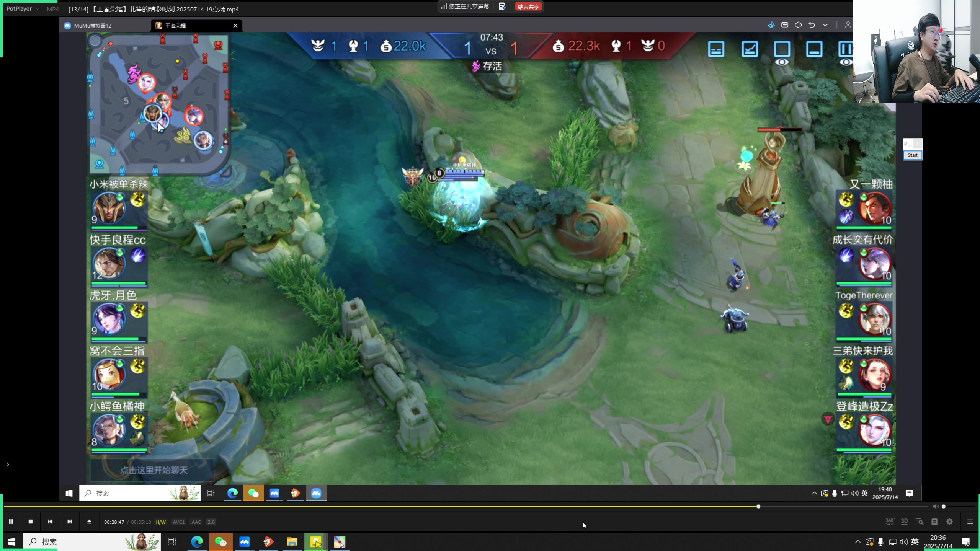This screenshot has height=551, width=980.
Task: Open the PotPlayer hamburger menu
Action: (x=970, y=522)
